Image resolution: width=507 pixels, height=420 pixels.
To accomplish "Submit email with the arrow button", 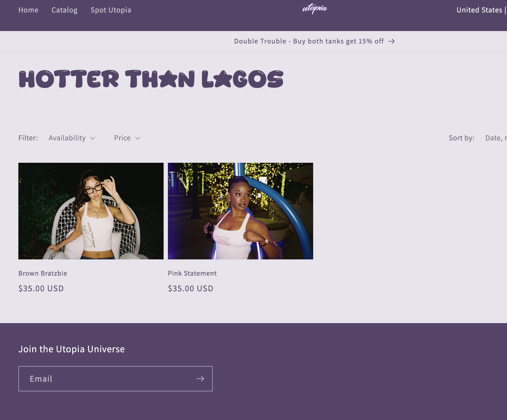I will click(200, 379).
